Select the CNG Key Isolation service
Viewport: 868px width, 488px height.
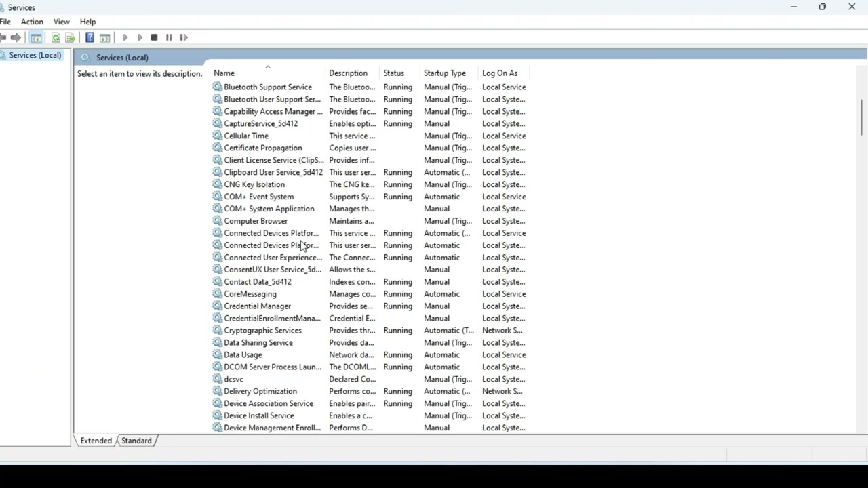pyautogui.click(x=370, y=184)
